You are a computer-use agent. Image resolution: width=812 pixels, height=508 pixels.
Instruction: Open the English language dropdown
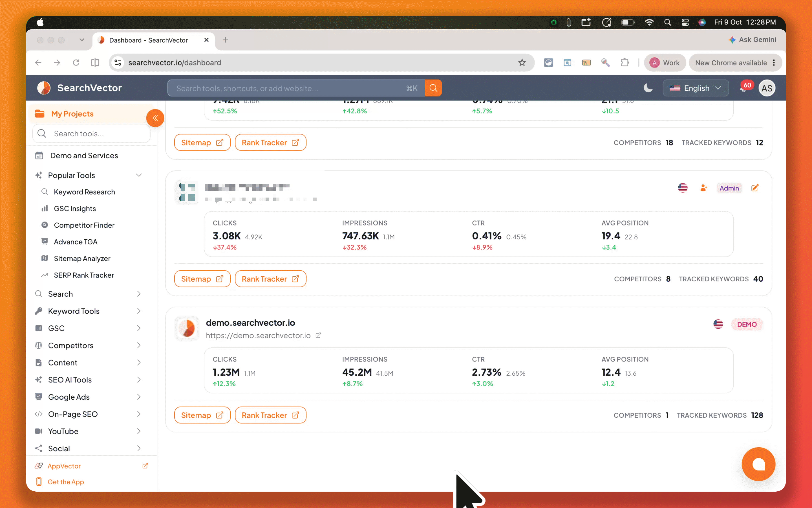[x=696, y=88]
